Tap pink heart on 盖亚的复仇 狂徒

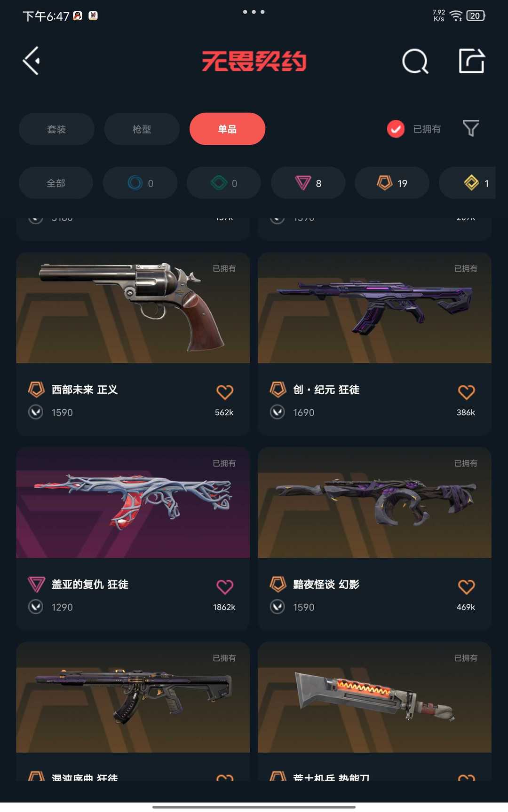pos(224,586)
